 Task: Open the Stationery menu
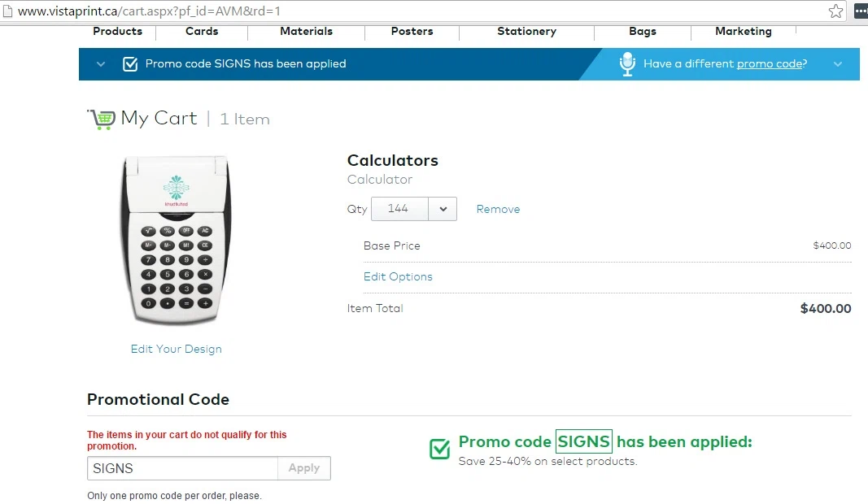pyautogui.click(x=526, y=32)
